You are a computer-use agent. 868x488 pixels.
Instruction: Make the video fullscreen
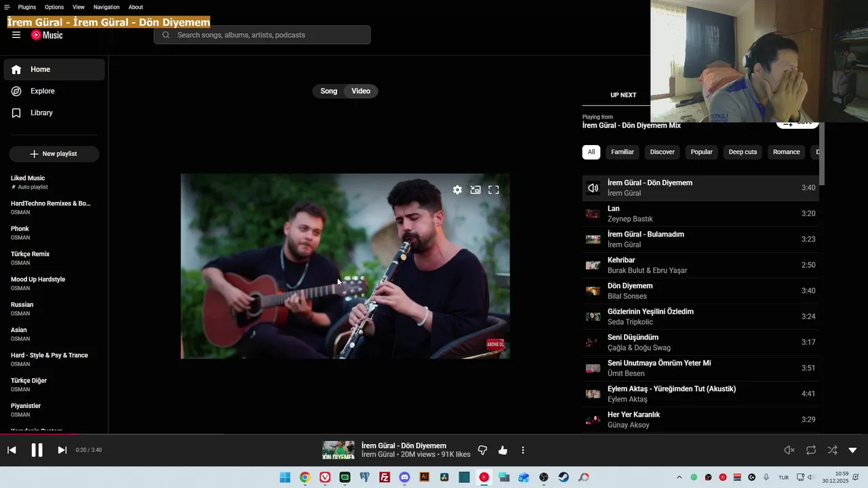pyautogui.click(x=494, y=190)
